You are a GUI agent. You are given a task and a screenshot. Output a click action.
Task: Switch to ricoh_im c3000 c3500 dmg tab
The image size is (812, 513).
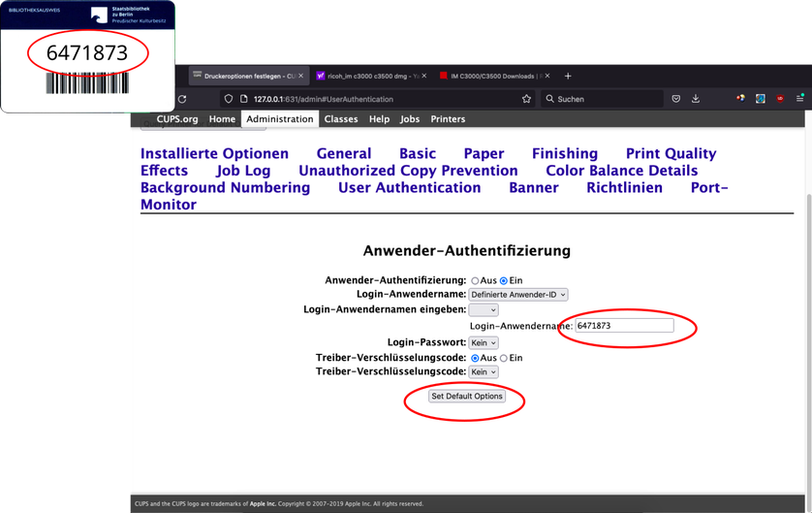[x=372, y=76]
